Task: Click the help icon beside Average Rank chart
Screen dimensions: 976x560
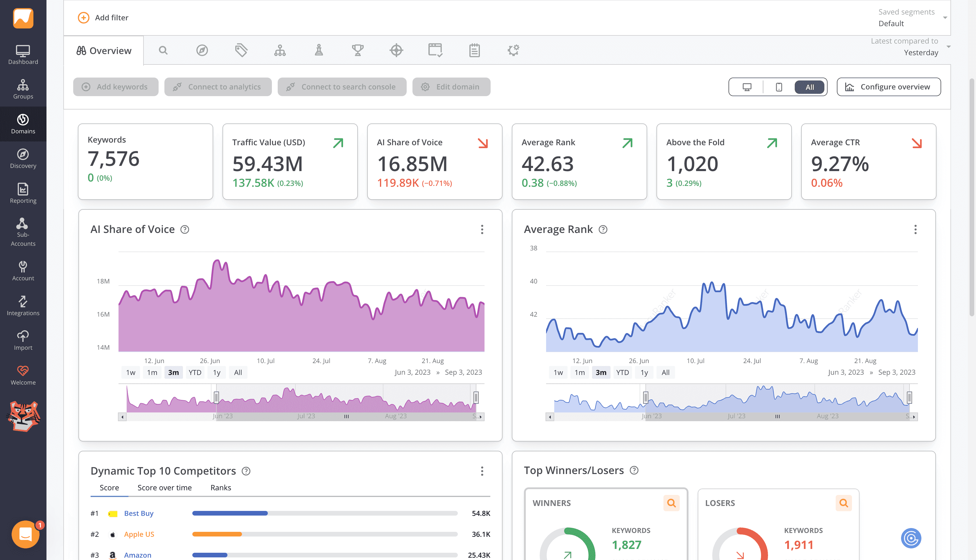Action: click(603, 230)
